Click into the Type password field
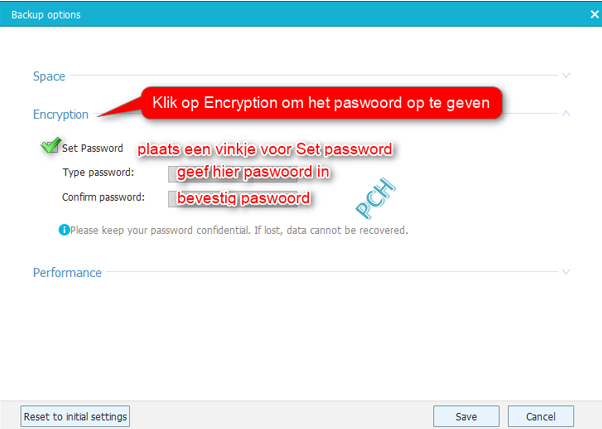 coord(233,174)
